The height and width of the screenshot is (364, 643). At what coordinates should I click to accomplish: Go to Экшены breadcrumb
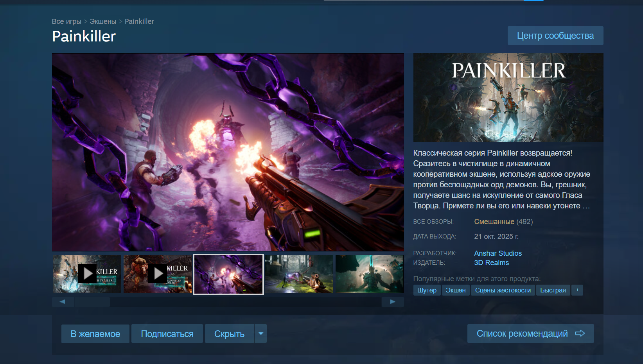click(103, 22)
